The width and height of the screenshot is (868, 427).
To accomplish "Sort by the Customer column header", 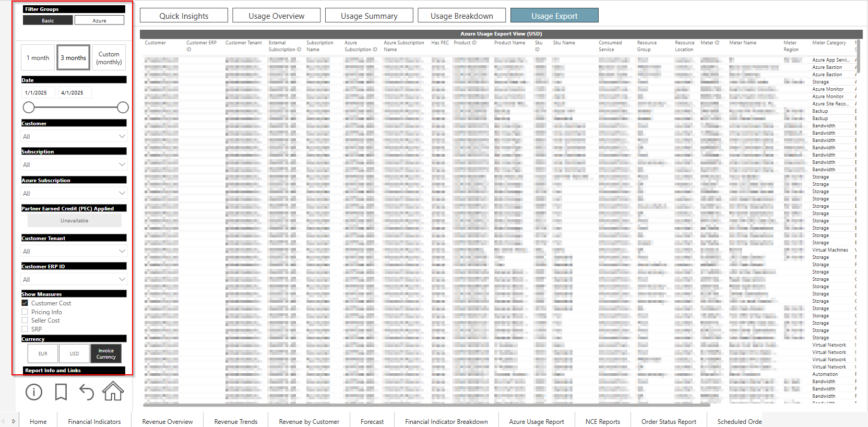I will tap(155, 43).
